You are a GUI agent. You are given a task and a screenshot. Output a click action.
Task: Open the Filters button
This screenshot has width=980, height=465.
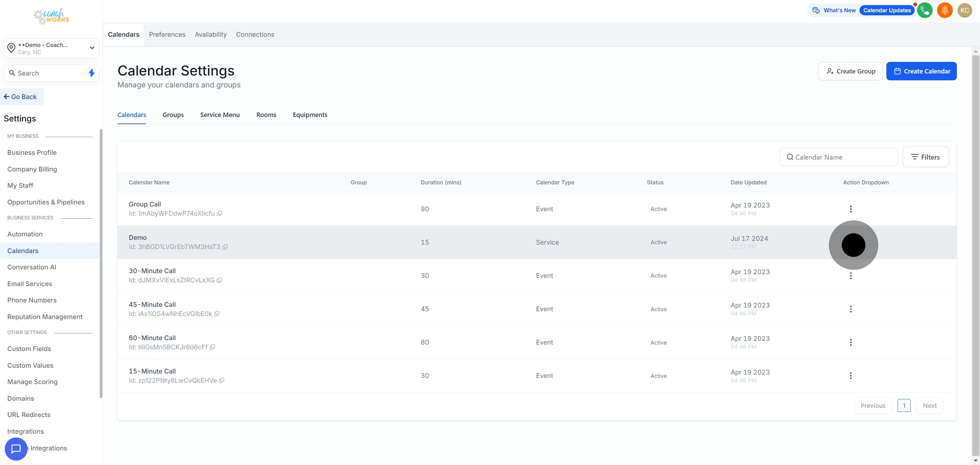tap(925, 157)
